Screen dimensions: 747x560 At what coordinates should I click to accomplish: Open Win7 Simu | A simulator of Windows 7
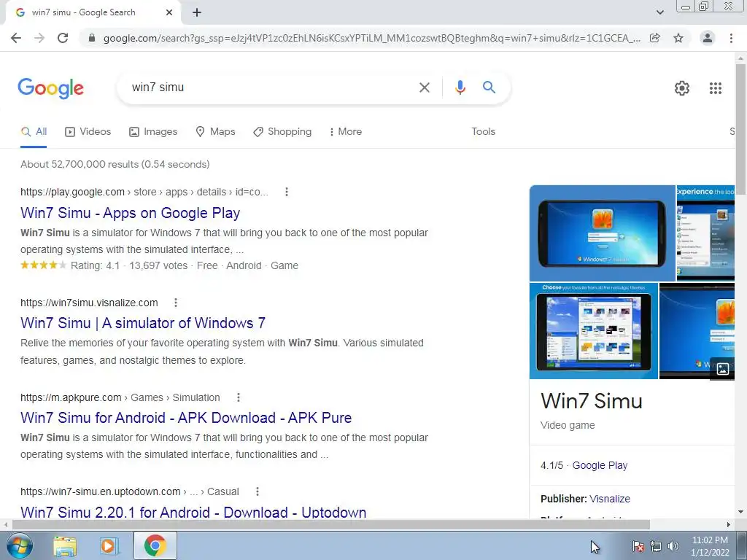143,323
